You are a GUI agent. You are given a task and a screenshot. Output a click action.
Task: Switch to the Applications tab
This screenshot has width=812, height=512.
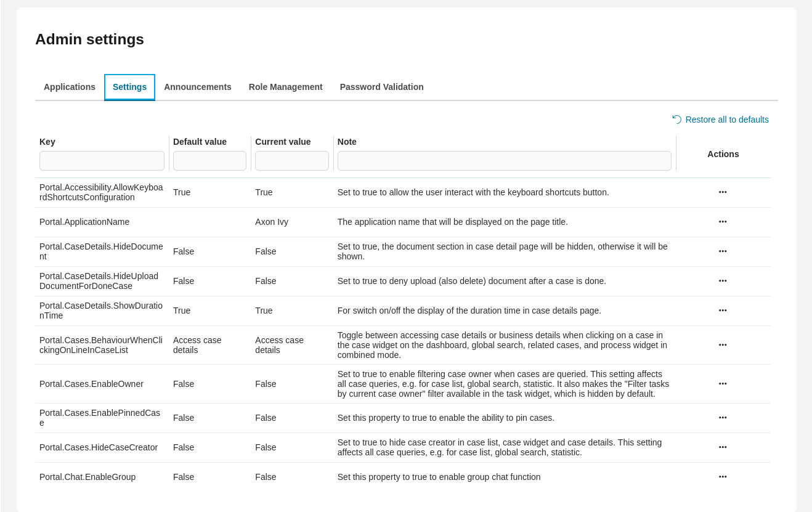(x=69, y=87)
